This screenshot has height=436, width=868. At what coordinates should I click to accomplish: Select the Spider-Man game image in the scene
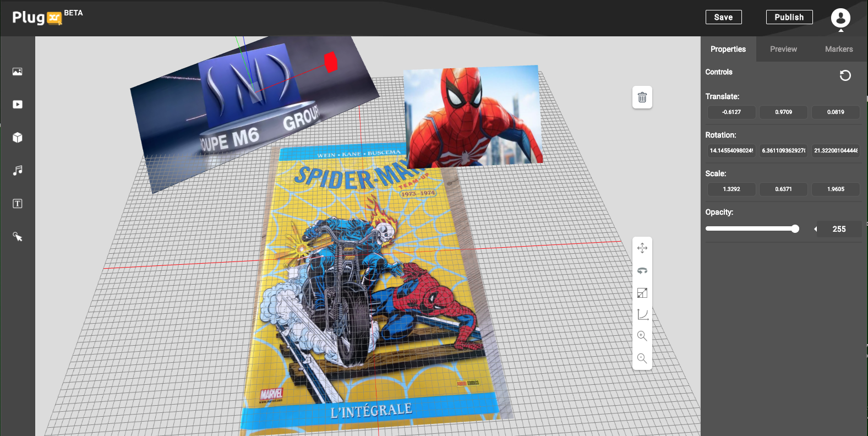coord(473,117)
